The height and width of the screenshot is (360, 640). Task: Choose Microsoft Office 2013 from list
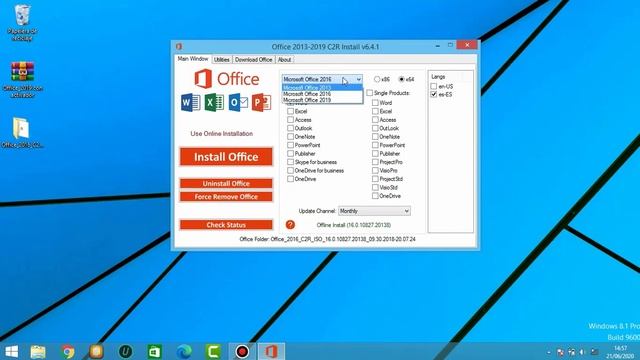click(322, 88)
